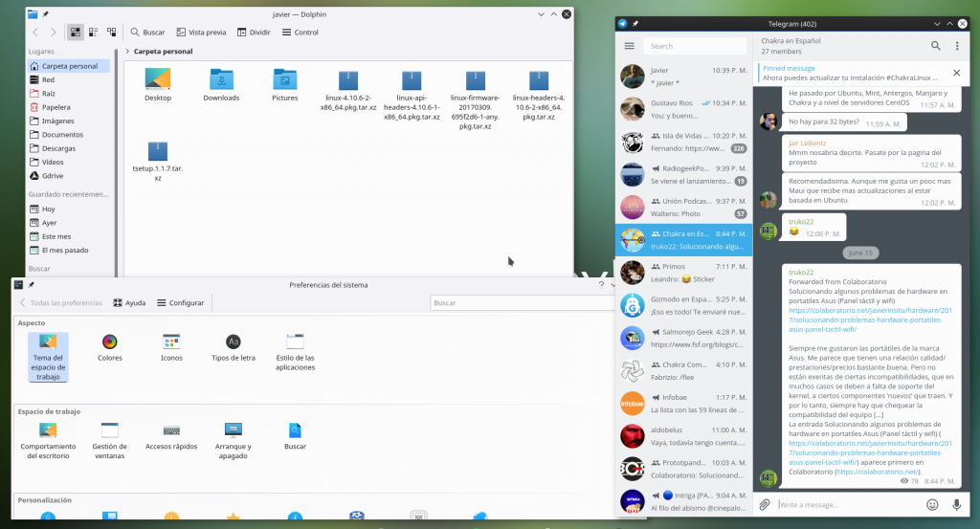Open Configurar in system preferences
Viewport: 980px width, 529px height.
181,303
